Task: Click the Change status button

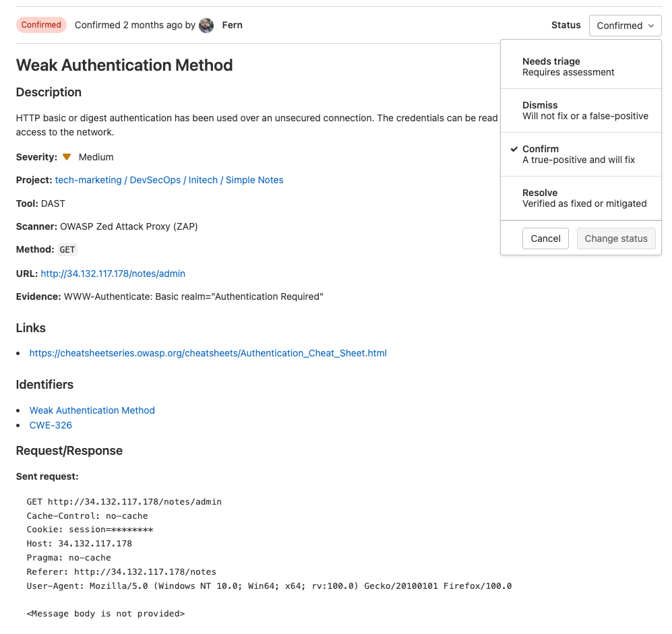Action: (x=615, y=239)
